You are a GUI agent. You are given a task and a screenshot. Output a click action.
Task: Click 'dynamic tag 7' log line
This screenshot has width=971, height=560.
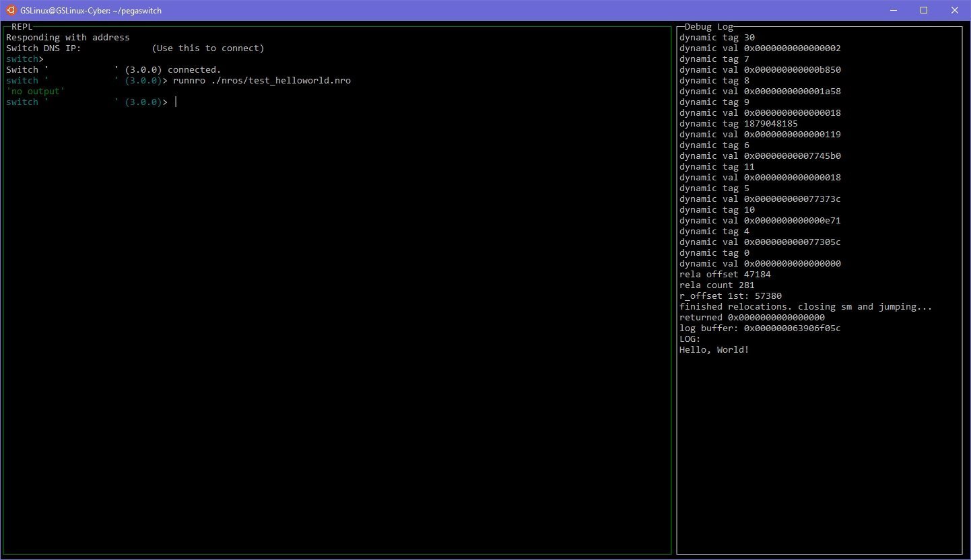pos(714,59)
